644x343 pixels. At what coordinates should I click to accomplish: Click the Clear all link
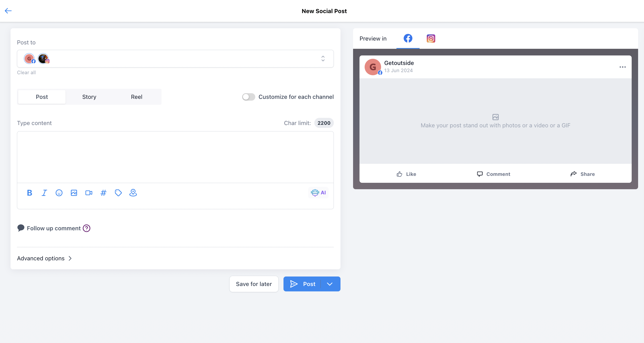click(26, 73)
